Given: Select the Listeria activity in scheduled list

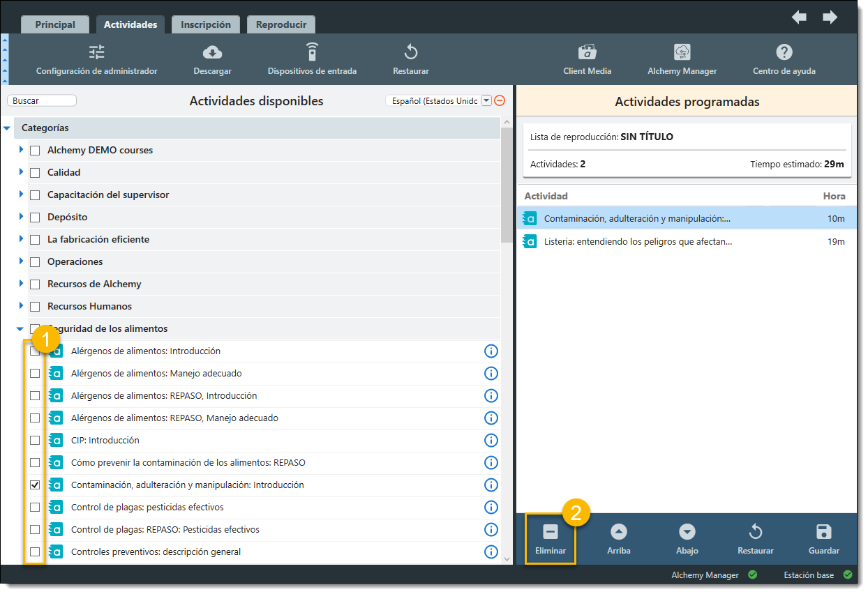Looking at the screenshot, I should pos(637,242).
